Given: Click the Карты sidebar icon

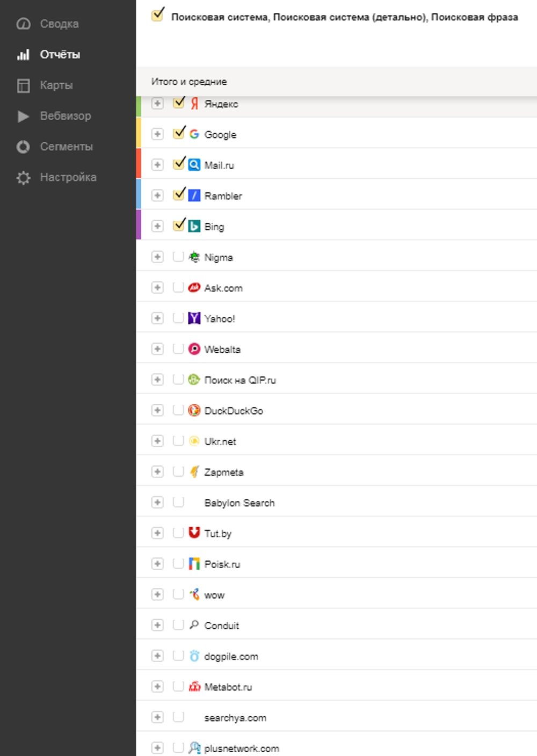Looking at the screenshot, I should (23, 85).
